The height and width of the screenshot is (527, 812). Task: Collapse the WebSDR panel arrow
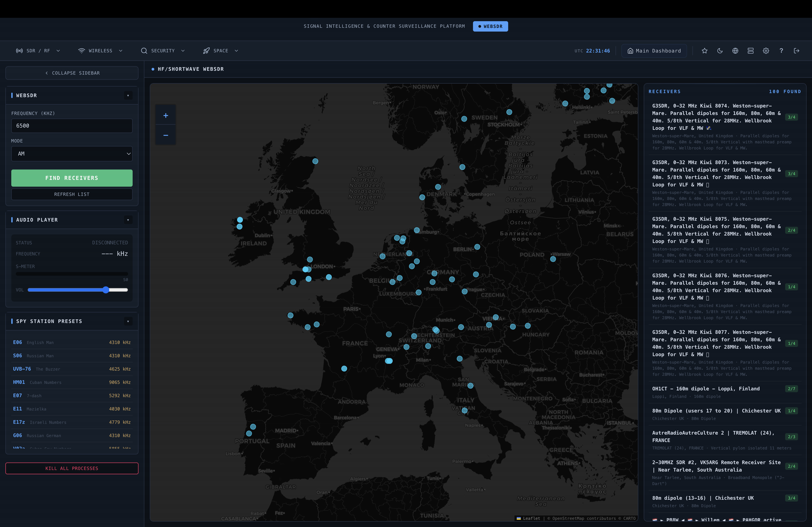(128, 95)
